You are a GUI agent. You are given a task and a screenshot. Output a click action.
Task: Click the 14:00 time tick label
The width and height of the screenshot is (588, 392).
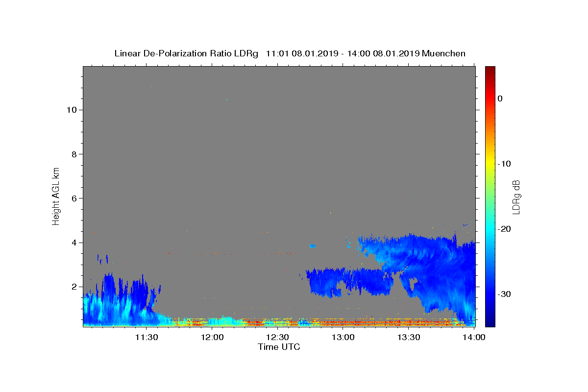[474, 338]
